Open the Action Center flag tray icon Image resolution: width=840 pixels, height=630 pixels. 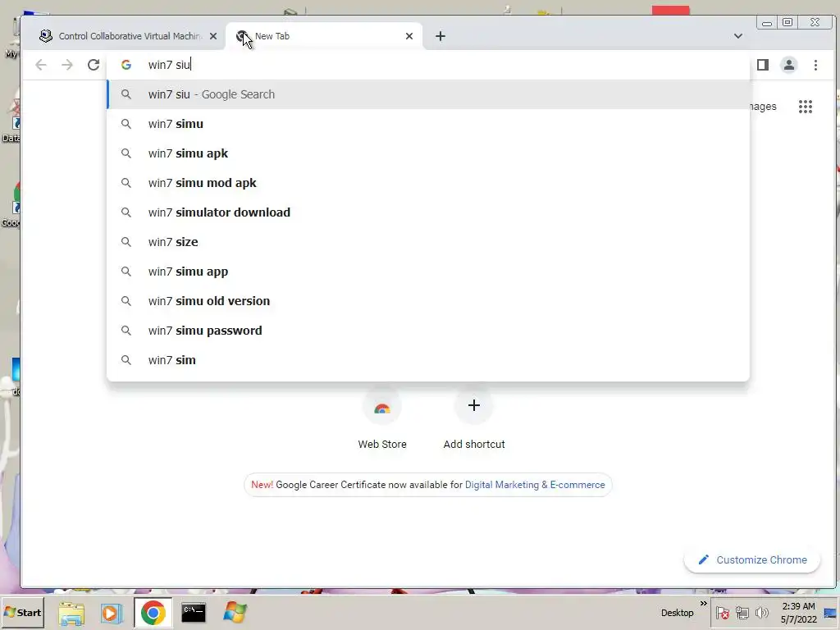(722, 613)
